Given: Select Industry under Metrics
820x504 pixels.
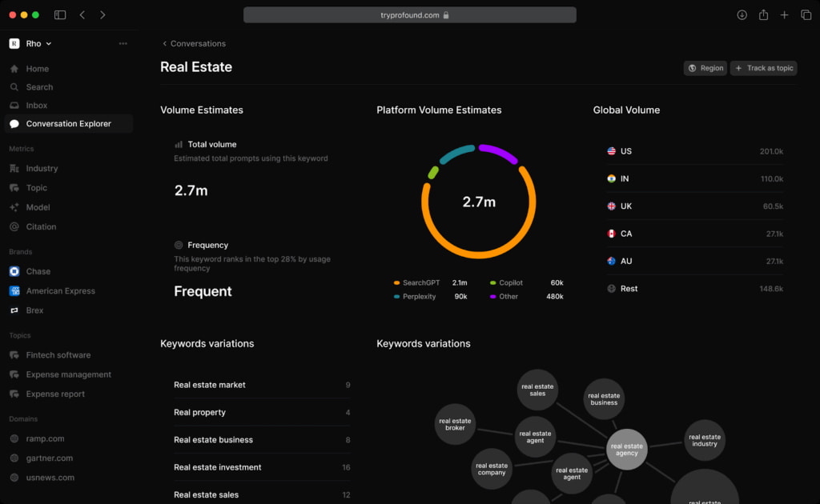Looking at the screenshot, I should click(42, 169).
